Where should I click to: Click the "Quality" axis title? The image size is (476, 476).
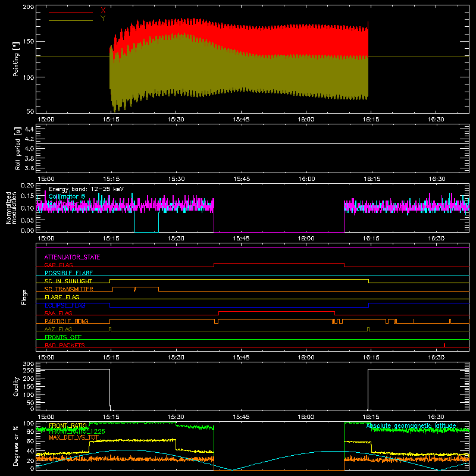tap(16, 386)
